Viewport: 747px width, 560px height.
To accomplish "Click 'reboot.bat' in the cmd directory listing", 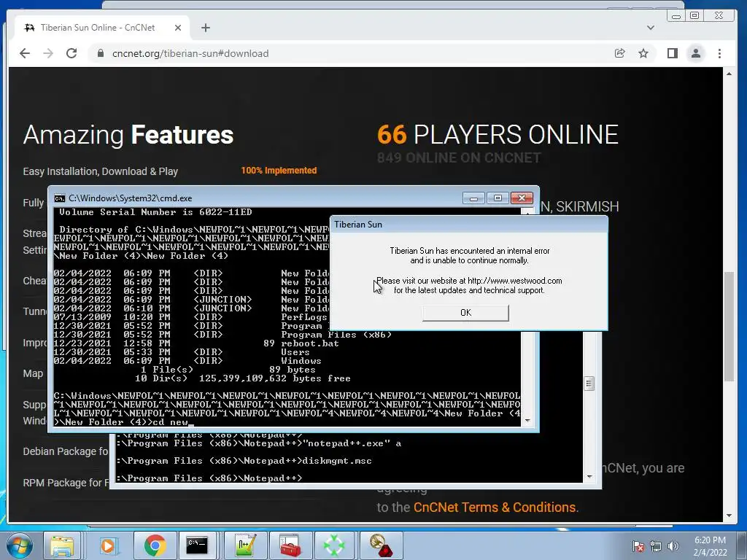I will coord(309,343).
